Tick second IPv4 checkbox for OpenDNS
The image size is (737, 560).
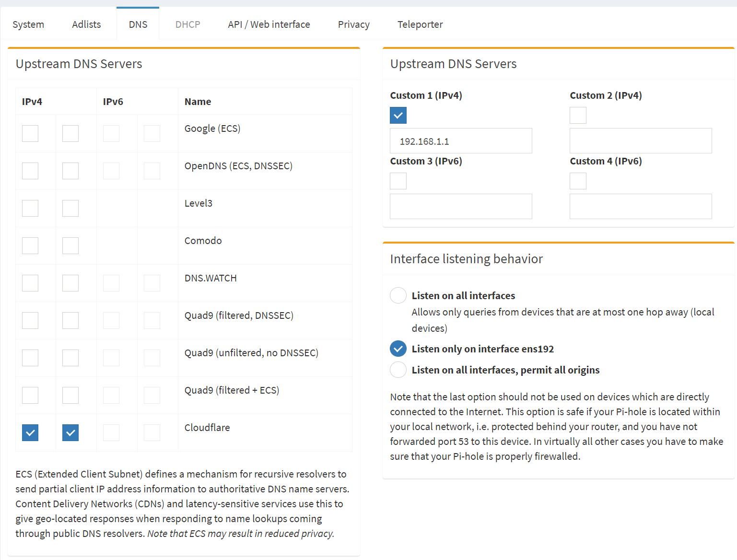point(70,171)
